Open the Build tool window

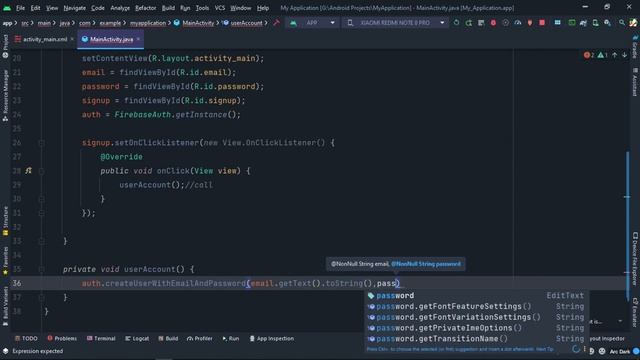click(168, 338)
